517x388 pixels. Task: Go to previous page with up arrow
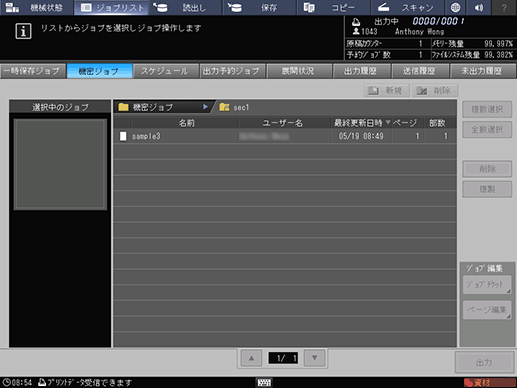[251, 358]
